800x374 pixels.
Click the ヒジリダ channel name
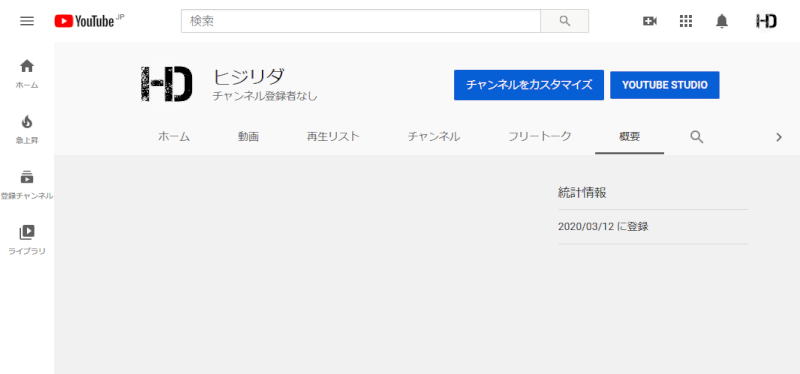click(x=248, y=77)
